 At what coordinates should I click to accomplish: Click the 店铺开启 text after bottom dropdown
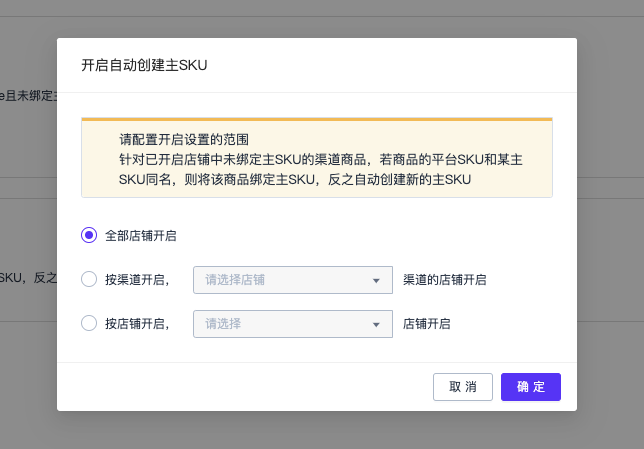427,324
